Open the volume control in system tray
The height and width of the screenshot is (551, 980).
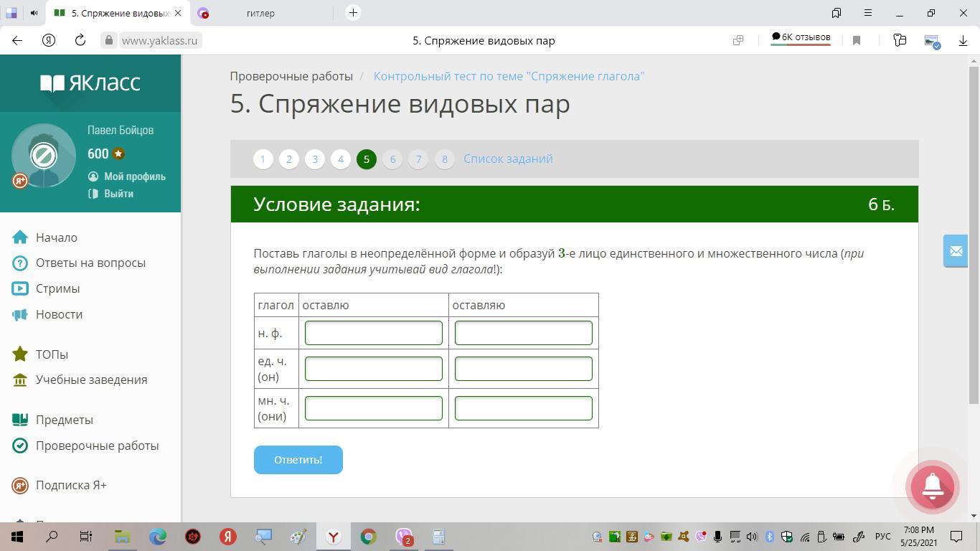coord(752,537)
